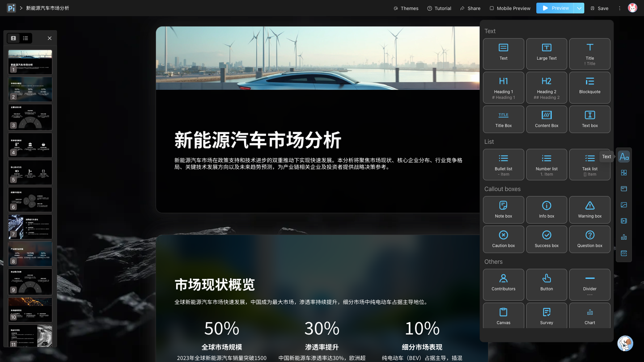Click the video/media icon in right toolbar

pos(624,221)
